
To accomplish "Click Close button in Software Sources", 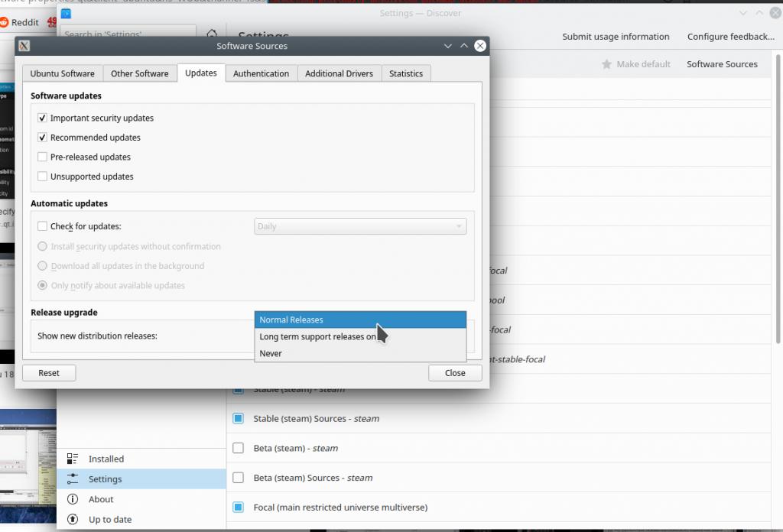I will [x=455, y=373].
